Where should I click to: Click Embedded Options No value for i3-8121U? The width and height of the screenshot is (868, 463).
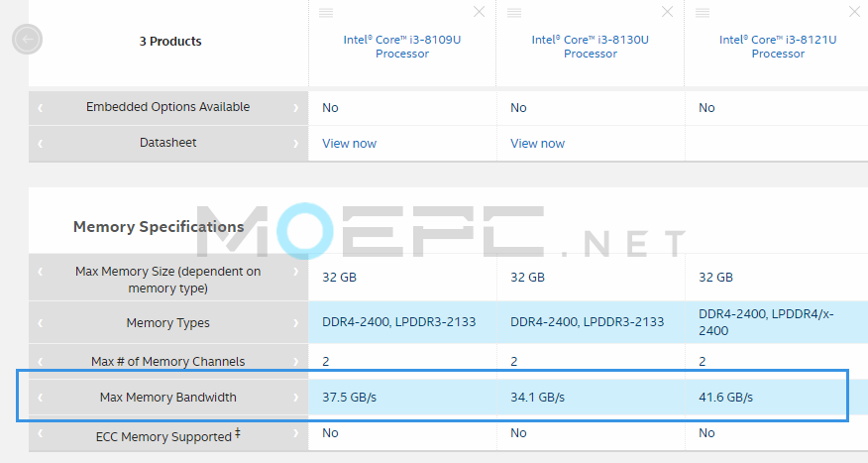point(706,108)
